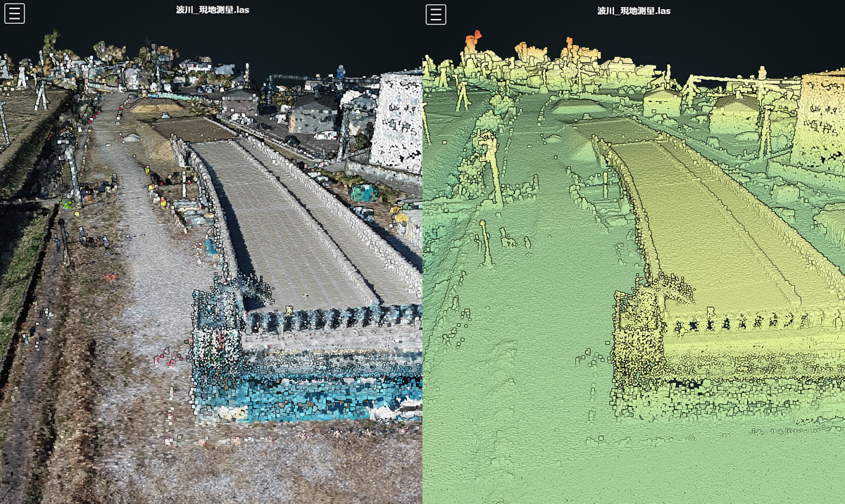This screenshot has height=504, width=845.
Task: Click the near bridge end railing in elevation view
Action: coord(739,322)
